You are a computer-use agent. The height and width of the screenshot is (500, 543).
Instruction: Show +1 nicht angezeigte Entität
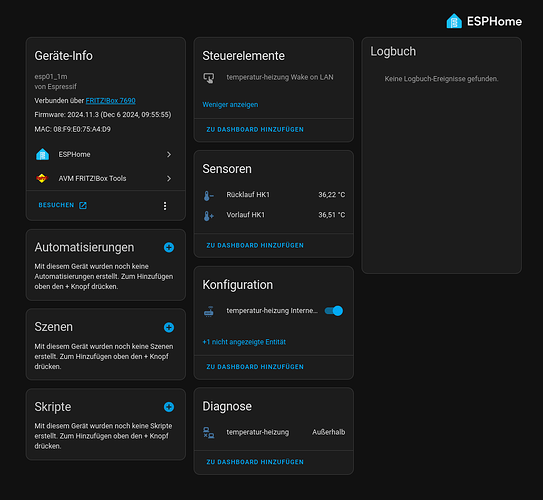coord(244,342)
